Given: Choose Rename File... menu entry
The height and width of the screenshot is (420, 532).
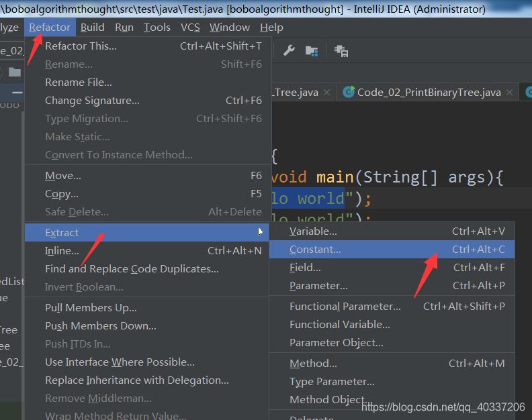Looking at the screenshot, I should (x=147, y=82).
